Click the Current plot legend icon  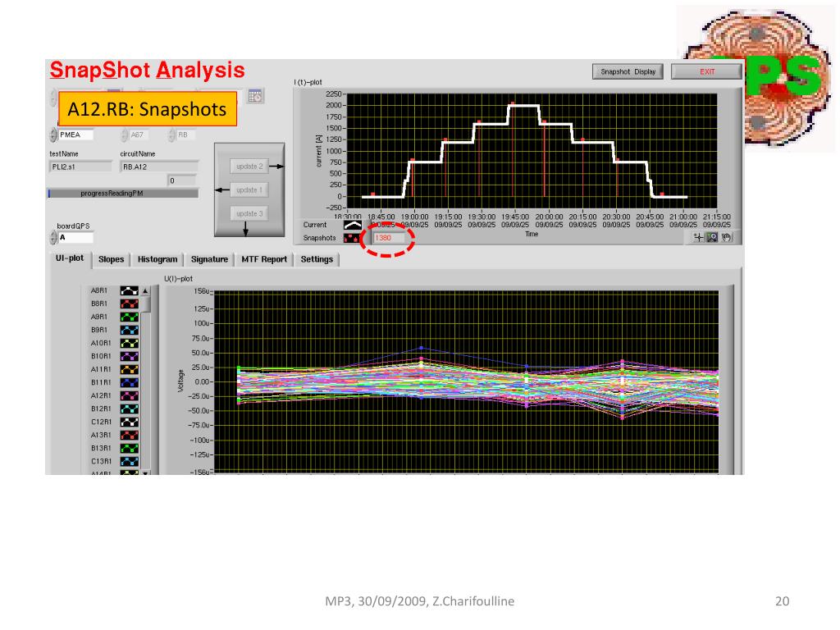click(x=352, y=225)
